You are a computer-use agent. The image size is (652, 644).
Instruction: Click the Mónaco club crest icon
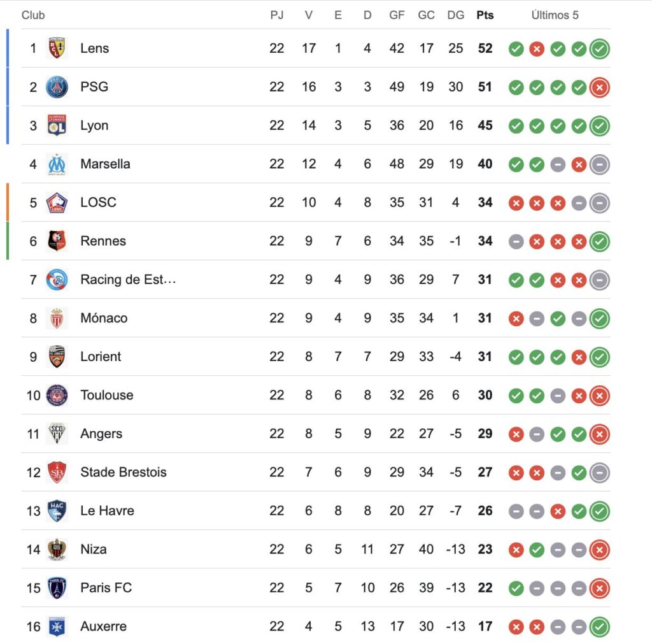click(57, 318)
